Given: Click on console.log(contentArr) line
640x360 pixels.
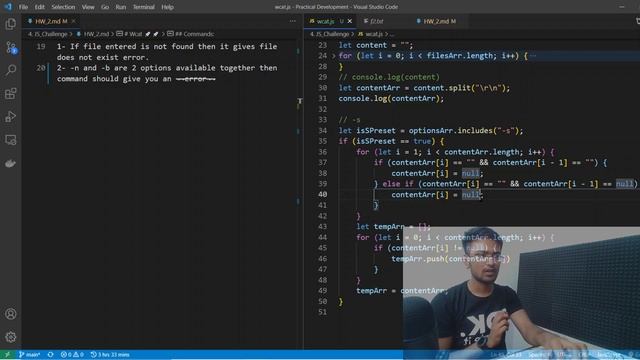Looking at the screenshot, I should point(391,99).
